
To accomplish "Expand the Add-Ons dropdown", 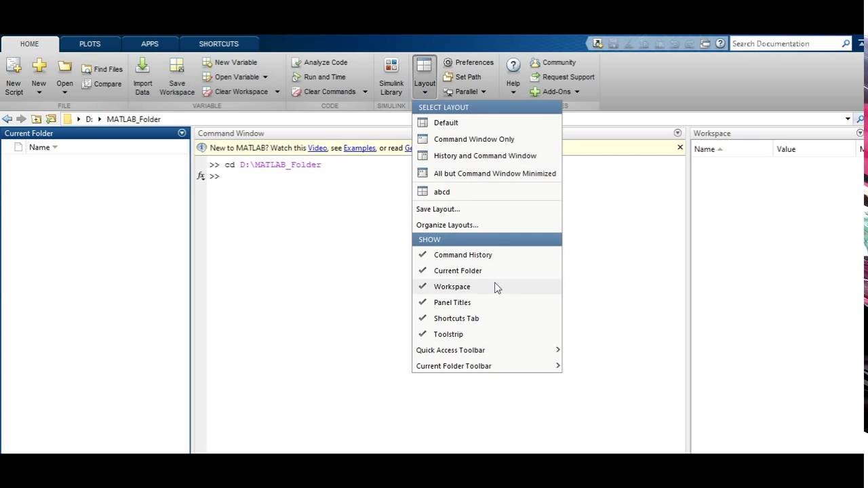I will click(x=577, y=92).
